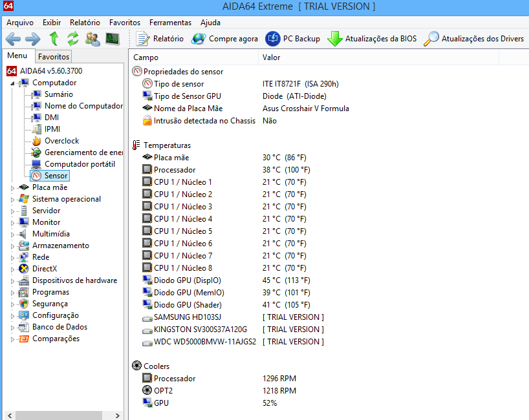529x420 pixels.
Task: Click the Multimídia speaker icon
Action: click(23, 234)
